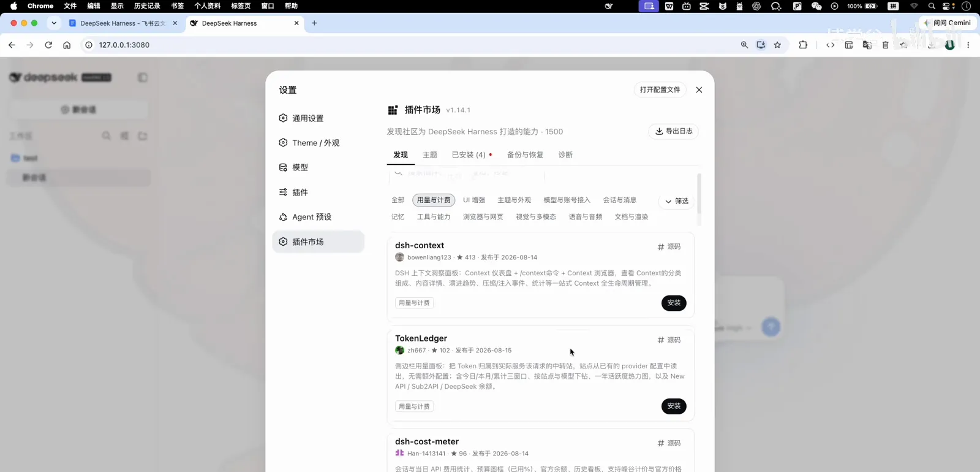Click 用量与计费 tag on dsh-context card

(x=415, y=303)
